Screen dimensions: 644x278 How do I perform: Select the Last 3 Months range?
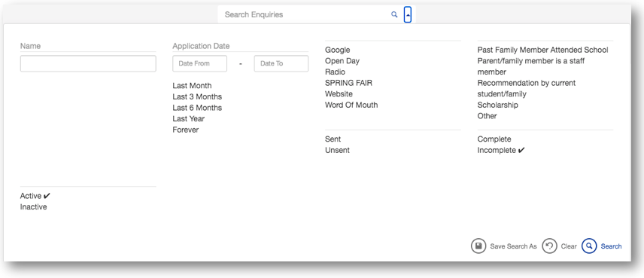(x=197, y=96)
